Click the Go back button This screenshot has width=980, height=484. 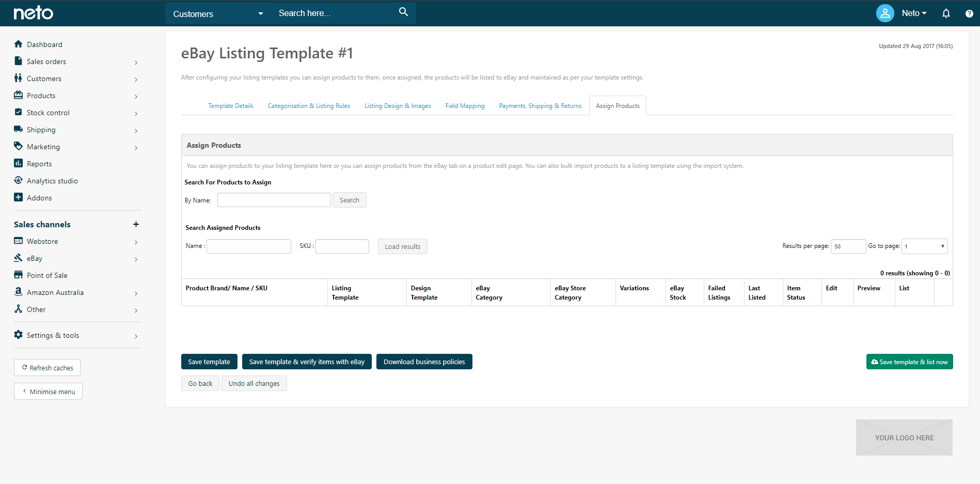pyautogui.click(x=200, y=383)
